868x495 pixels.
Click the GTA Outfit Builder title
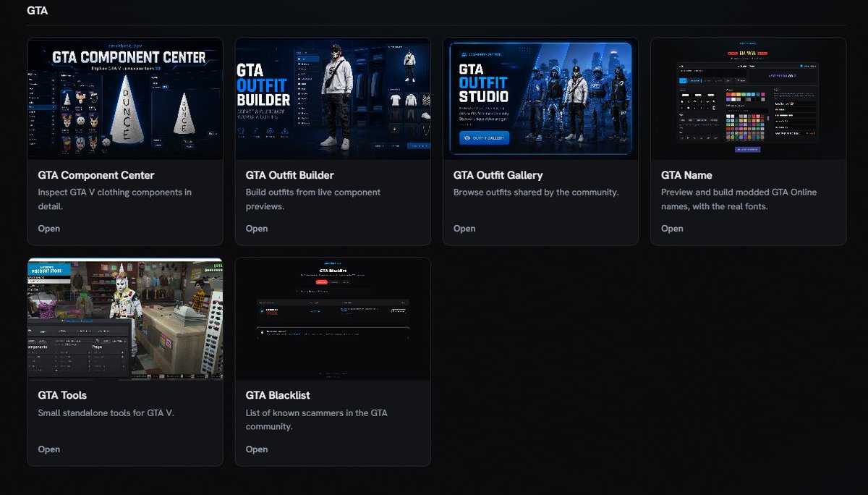tap(290, 175)
